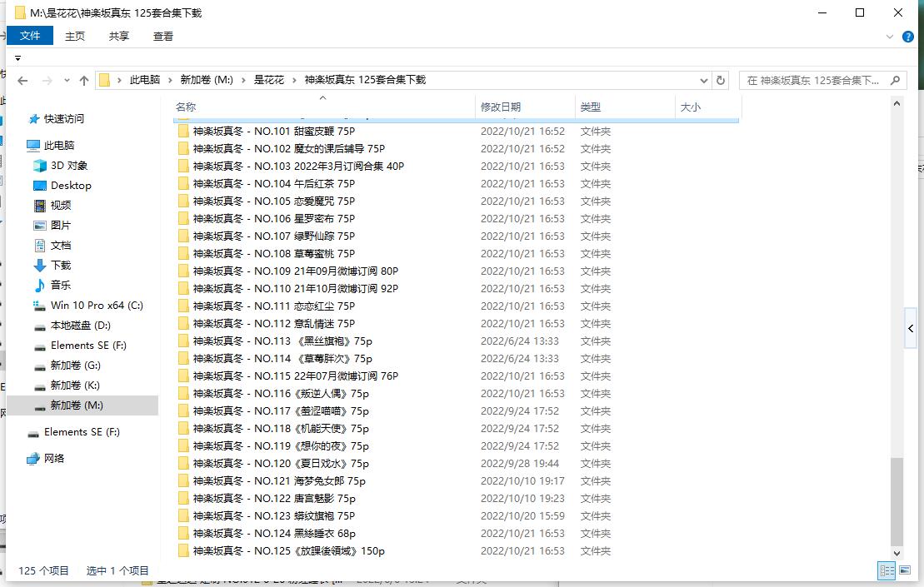The image size is (924, 587).
Task: Select folder NO.110 21年10月微博订阅 92P
Action: pos(295,288)
